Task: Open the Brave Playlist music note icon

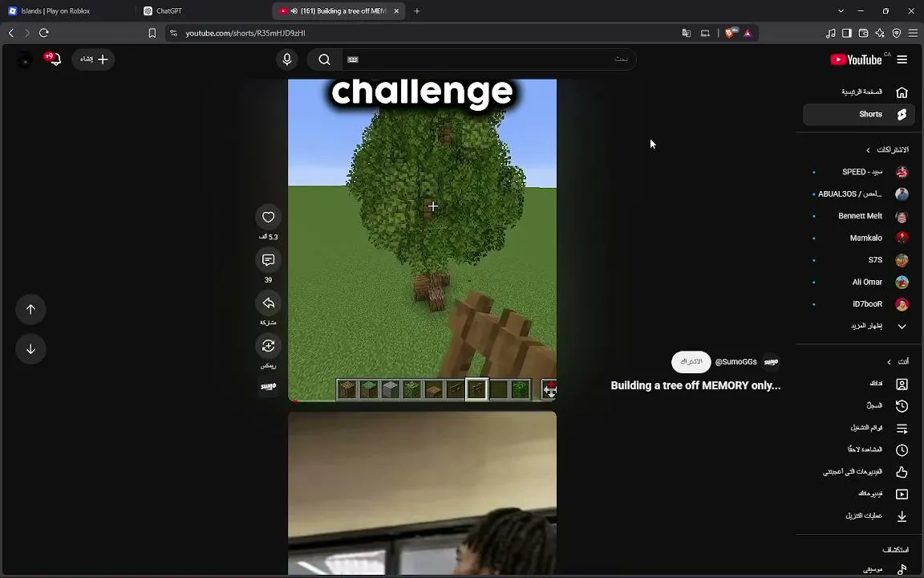Action: 830,33
